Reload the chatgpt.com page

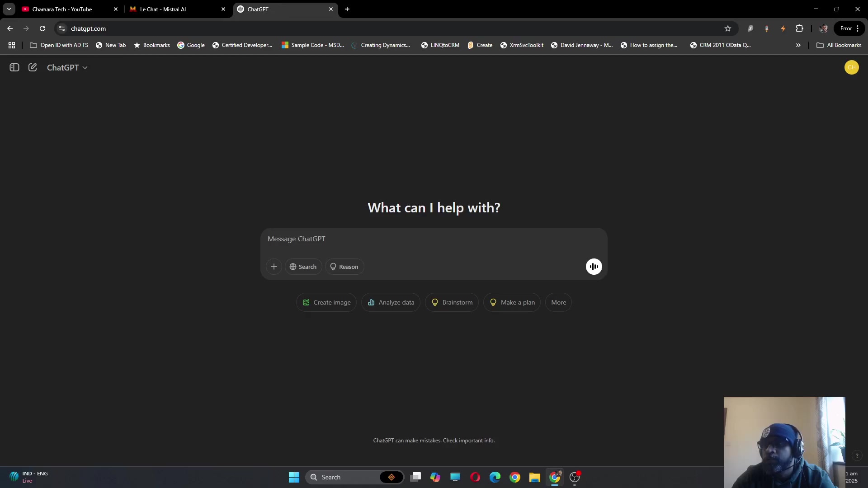click(x=42, y=28)
